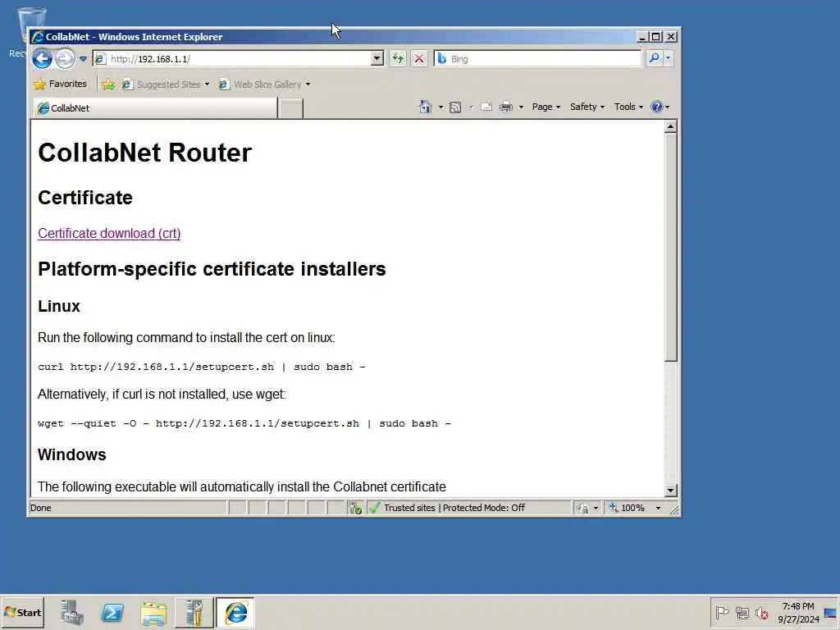Screen dimensions: 840x630
Task: Stop loading with the red X icon
Action: point(419,58)
